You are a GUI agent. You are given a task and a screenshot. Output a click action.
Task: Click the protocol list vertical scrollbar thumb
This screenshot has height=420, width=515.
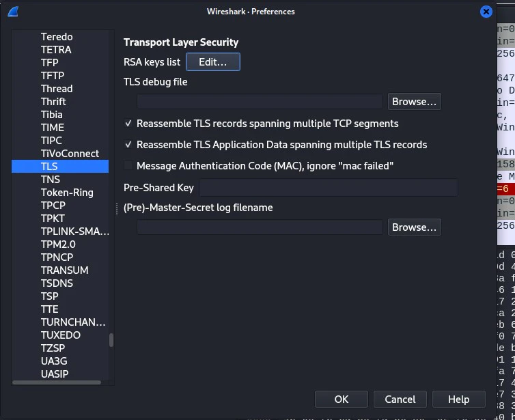point(111,340)
